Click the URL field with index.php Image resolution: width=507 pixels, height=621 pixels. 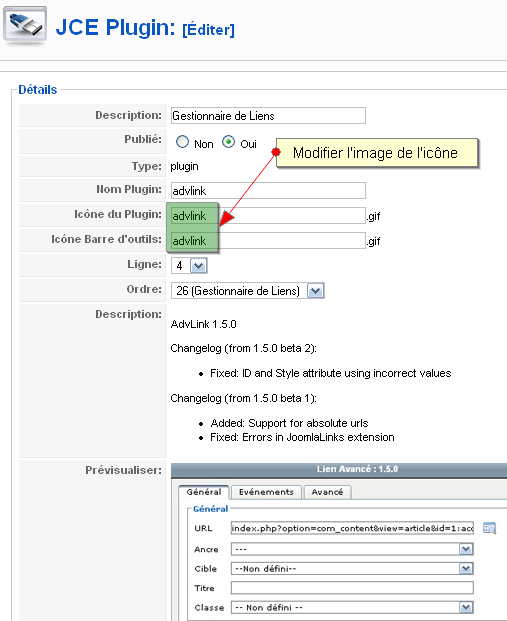(352, 528)
